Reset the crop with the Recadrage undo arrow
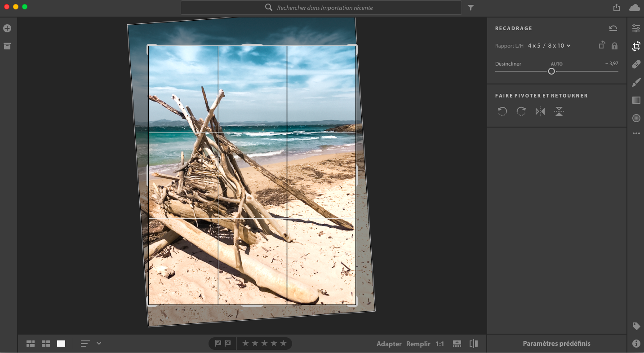 click(x=613, y=28)
